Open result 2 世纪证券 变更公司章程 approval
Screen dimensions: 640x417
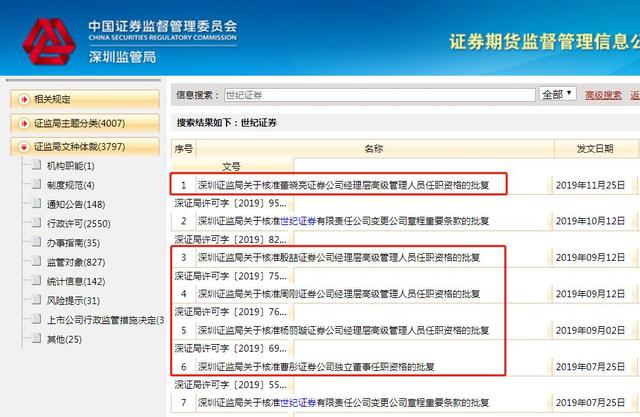point(344,221)
